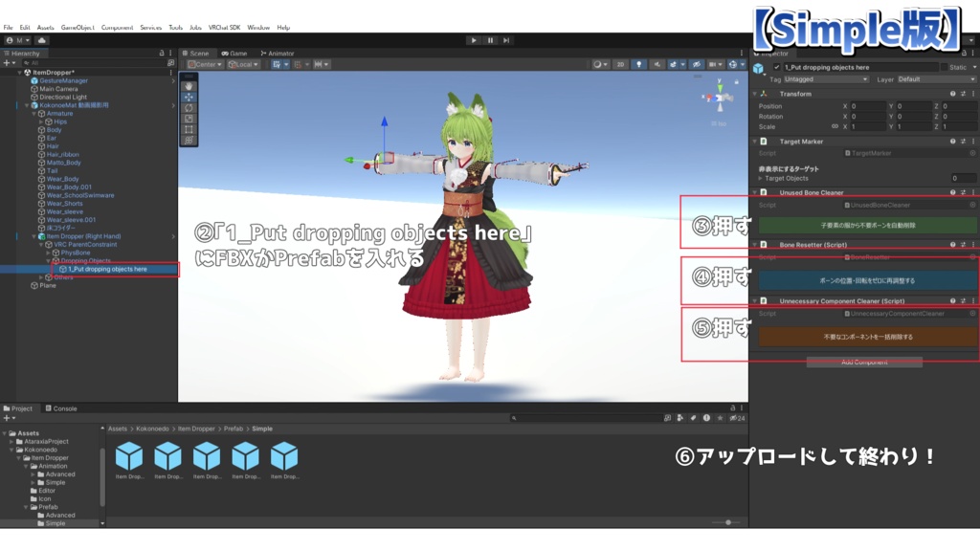Select the Transform tool in scene overlay

click(189, 140)
